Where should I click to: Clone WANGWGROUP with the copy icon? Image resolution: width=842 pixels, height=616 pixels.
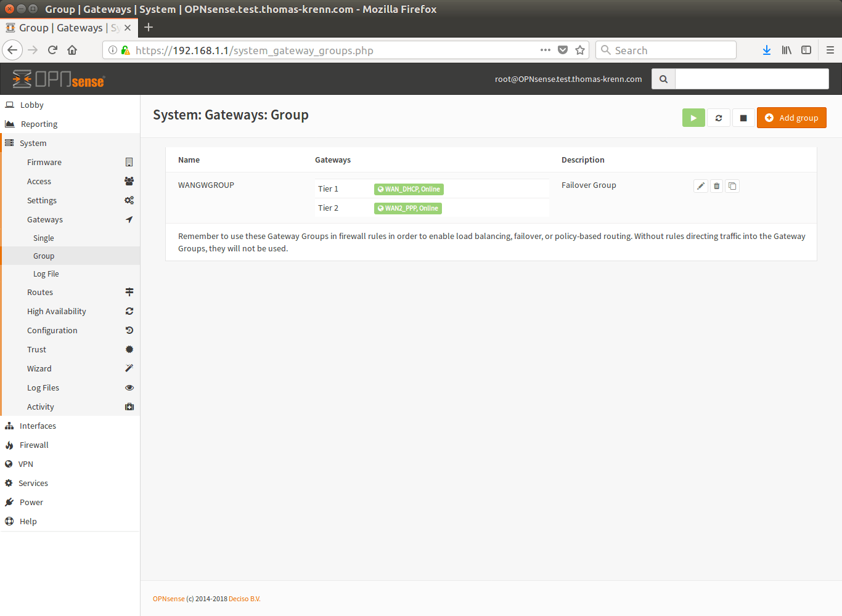pyautogui.click(x=732, y=186)
